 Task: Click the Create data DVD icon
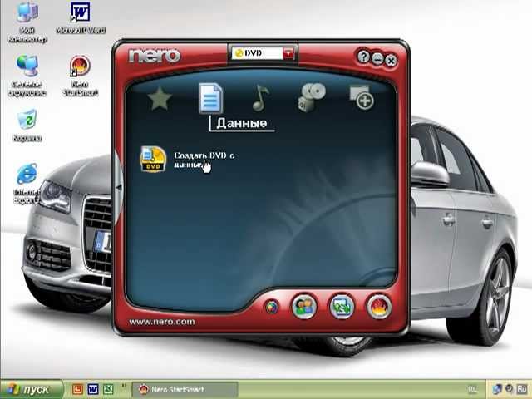(153, 159)
